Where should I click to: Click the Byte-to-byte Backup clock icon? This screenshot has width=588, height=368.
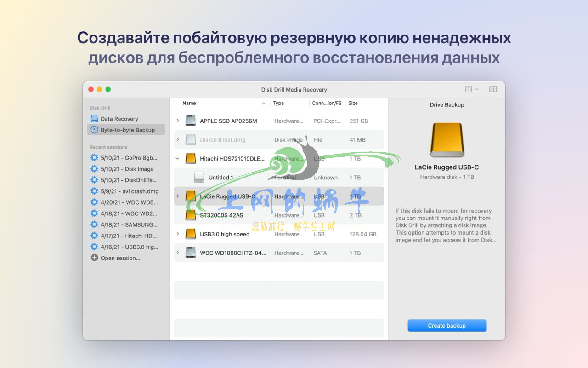click(x=94, y=130)
